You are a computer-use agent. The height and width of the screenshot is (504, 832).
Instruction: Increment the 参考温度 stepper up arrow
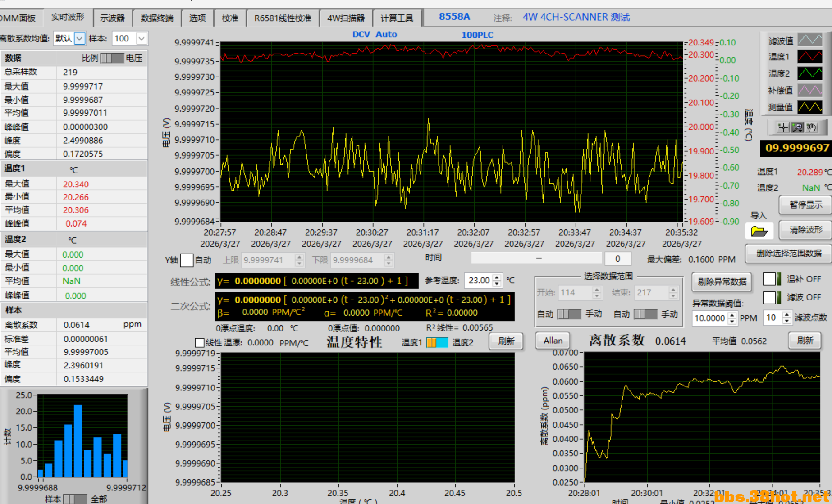pyautogui.click(x=497, y=277)
